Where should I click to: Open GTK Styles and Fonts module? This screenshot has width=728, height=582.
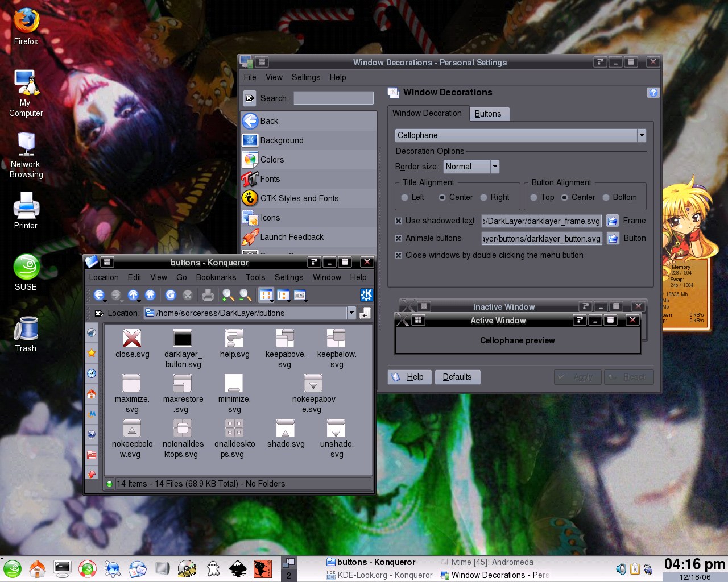(309, 198)
